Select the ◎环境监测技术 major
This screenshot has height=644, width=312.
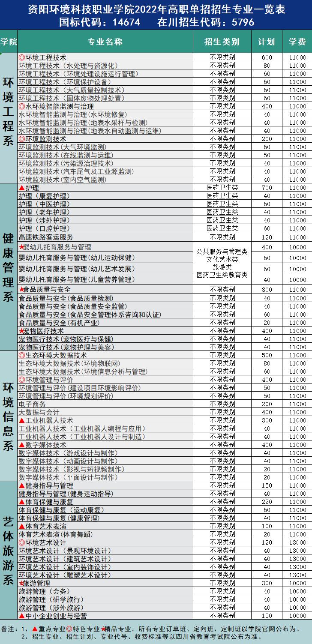105,139
